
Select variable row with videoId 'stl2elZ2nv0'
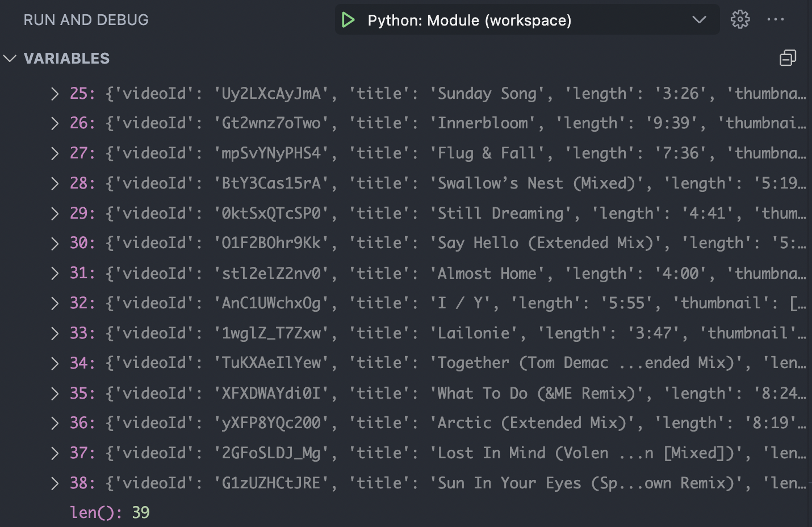(x=405, y=274)
